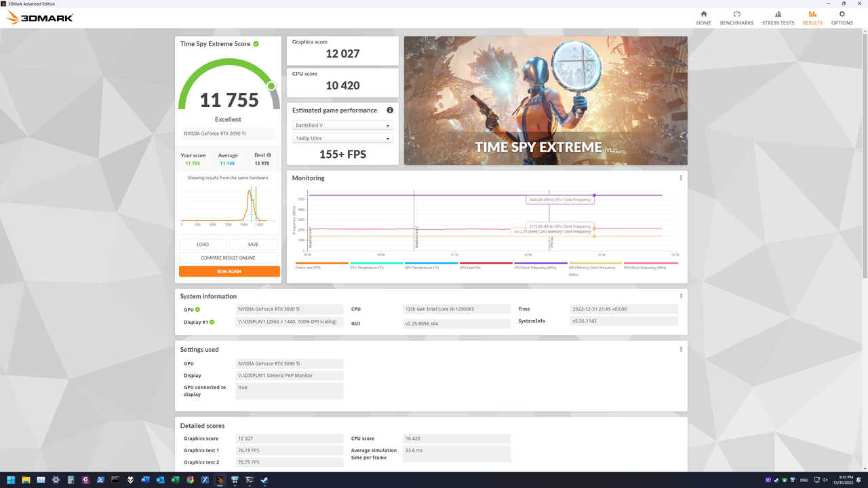Toggle the CPU Temperature legend
The width and height of the screenshot is (868, 488).
[x=376, y=266]
